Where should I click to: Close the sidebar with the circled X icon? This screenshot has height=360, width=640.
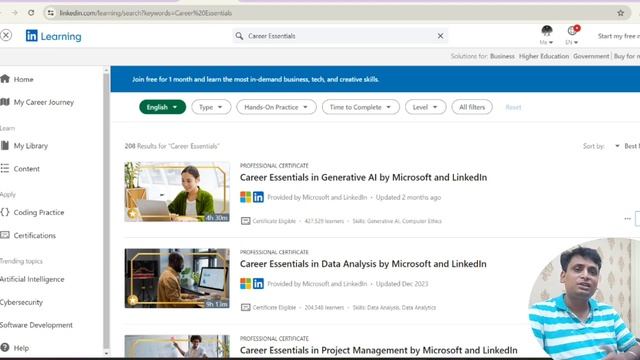point(6,36)
